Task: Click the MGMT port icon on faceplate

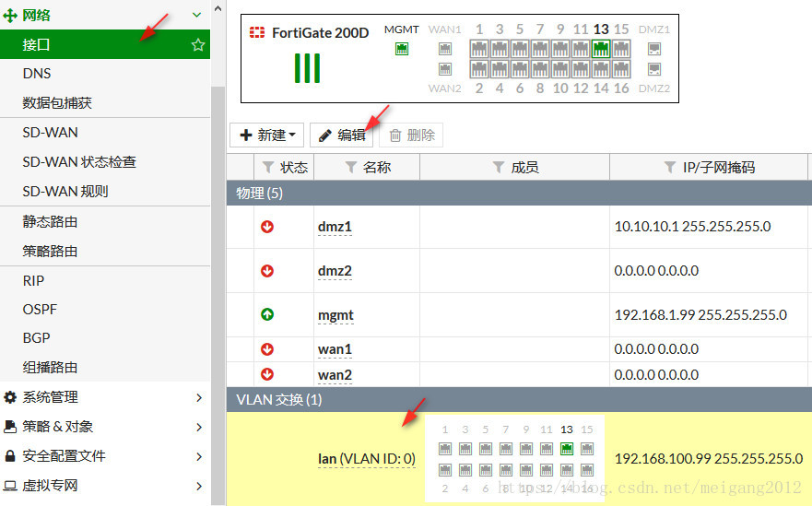Action: (402, 49)
